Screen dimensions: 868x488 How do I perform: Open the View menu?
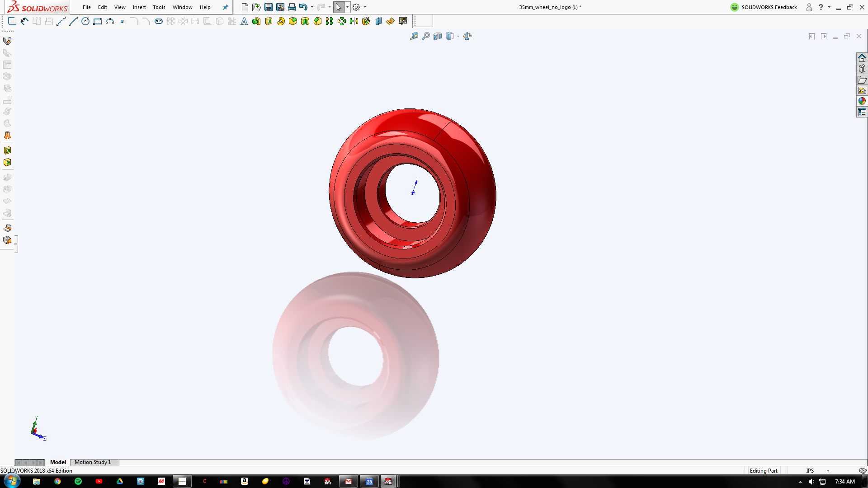click(x=120, y=7)
